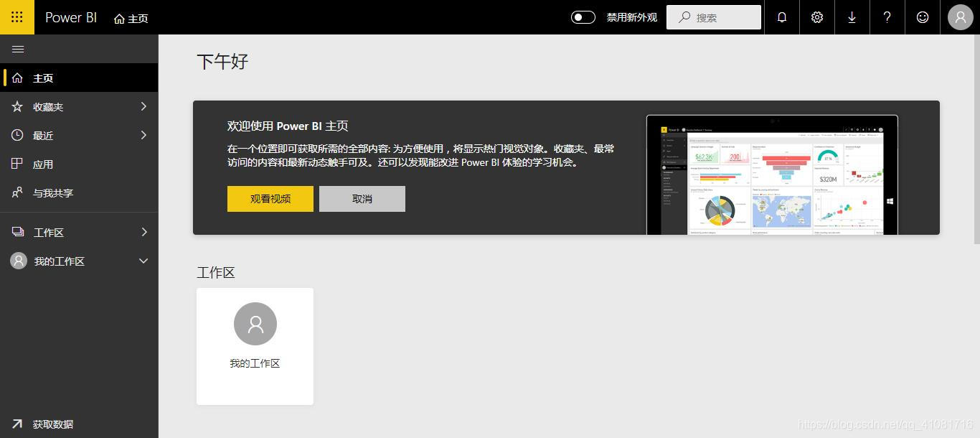The width and height of the screenshot is (980, 438).
Task: Click the 下午好 greeting heading
Action: point(222,61)
